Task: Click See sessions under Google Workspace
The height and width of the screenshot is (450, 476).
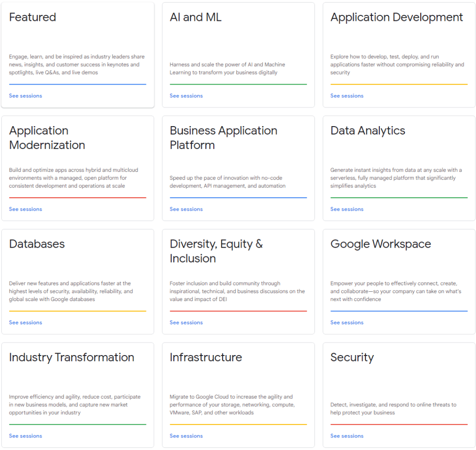Action: (x=347, y=322)
